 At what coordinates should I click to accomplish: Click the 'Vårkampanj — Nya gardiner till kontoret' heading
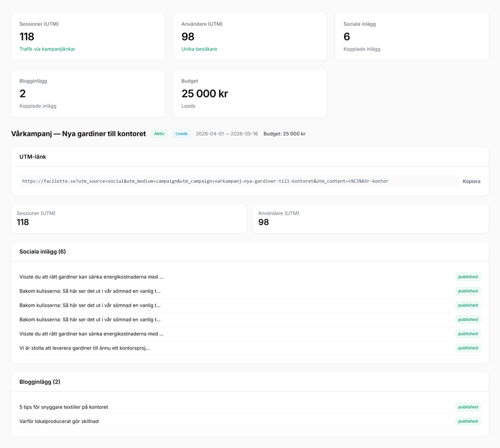coord(79,134)
